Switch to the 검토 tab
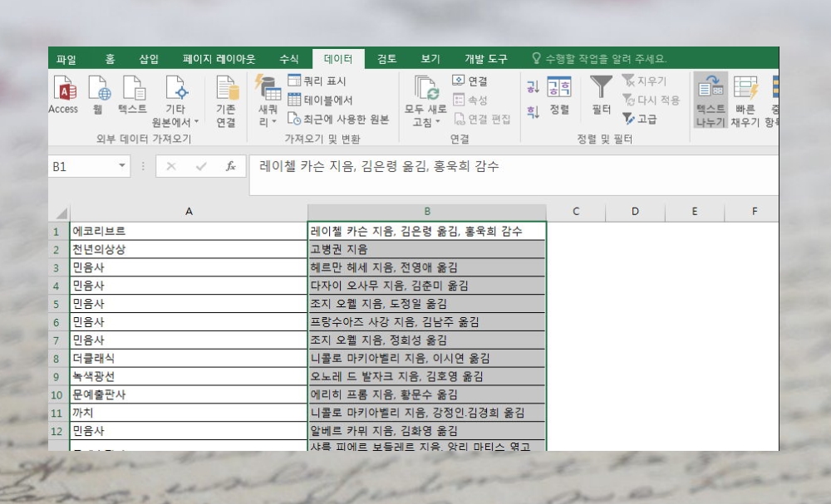831x504 pixels. [387, 59]
